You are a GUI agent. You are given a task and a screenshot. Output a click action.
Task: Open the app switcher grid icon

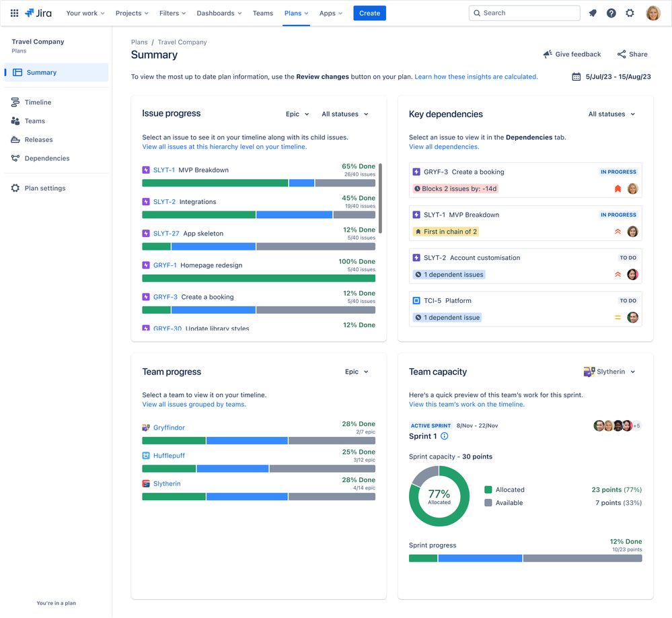point(14,13)
